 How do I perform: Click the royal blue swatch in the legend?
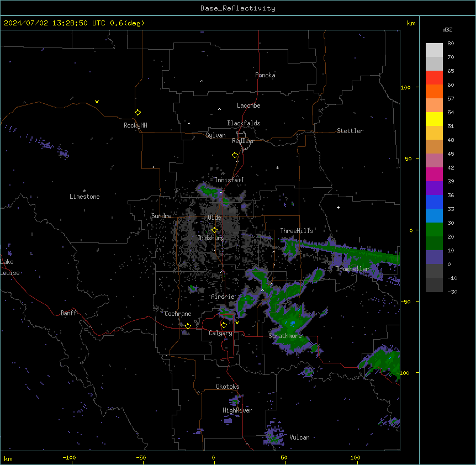434,202
